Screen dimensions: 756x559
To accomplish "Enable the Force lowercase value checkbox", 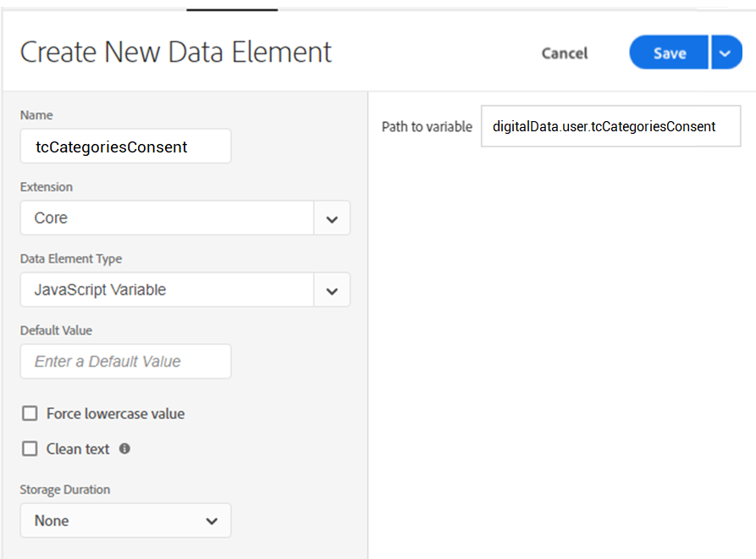I will [x=30, y=413].
